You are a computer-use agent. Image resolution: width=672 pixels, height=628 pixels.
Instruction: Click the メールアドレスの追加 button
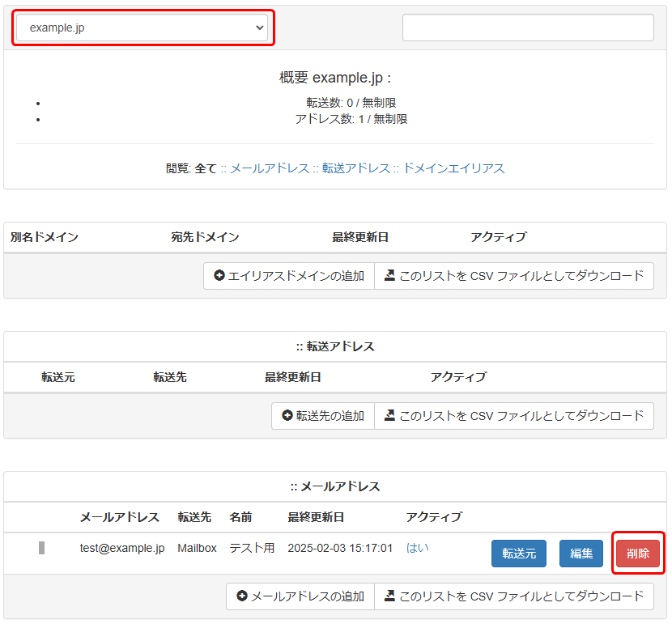pos(300,596)
